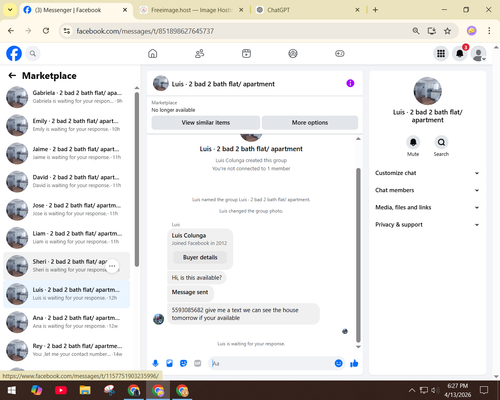Expand Chat members section

(x=427, y=190)
